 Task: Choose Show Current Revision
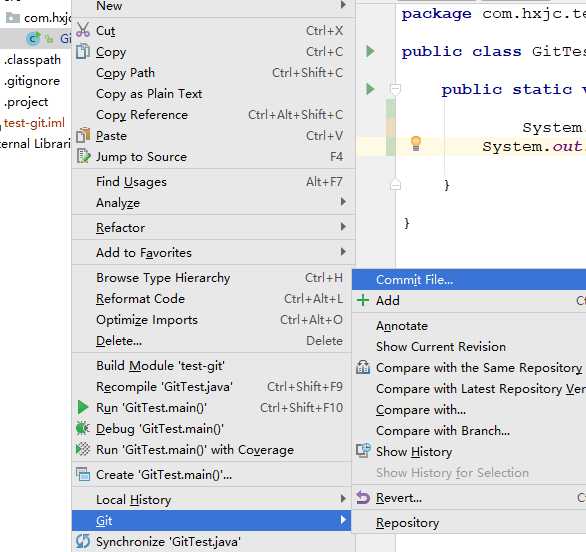pos(469,346)
